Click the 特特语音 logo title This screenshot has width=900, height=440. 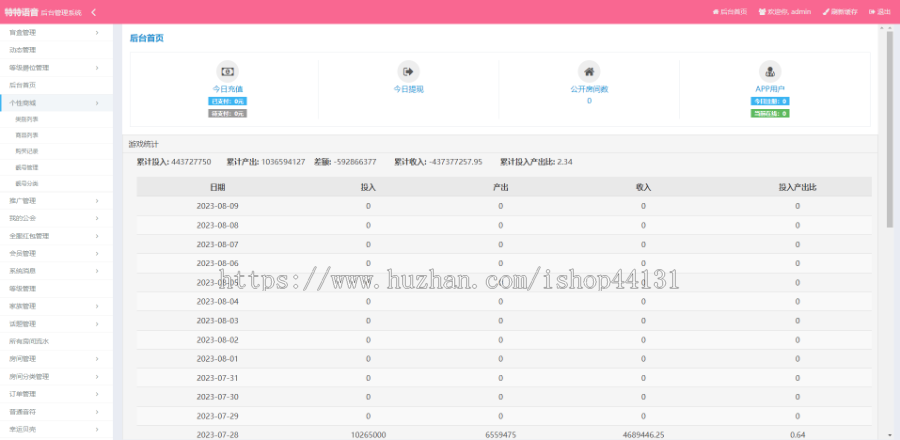(21, 12)
